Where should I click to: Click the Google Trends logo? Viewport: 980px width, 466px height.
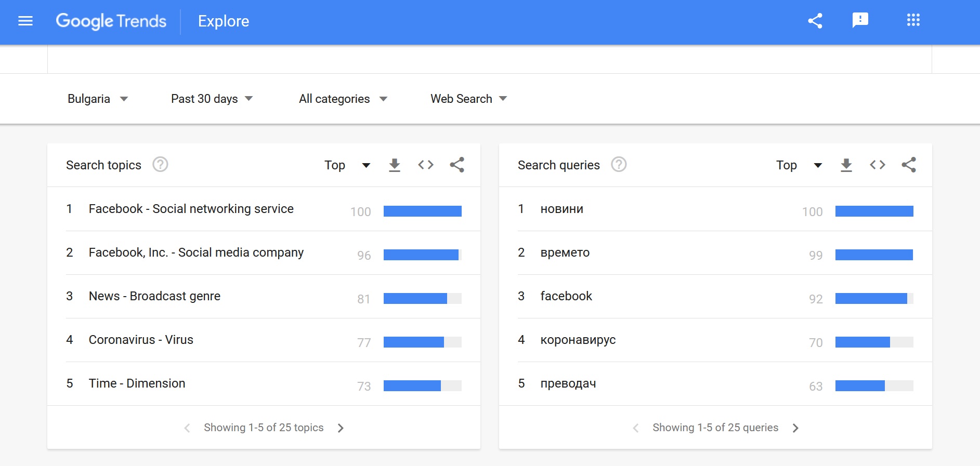111,21
